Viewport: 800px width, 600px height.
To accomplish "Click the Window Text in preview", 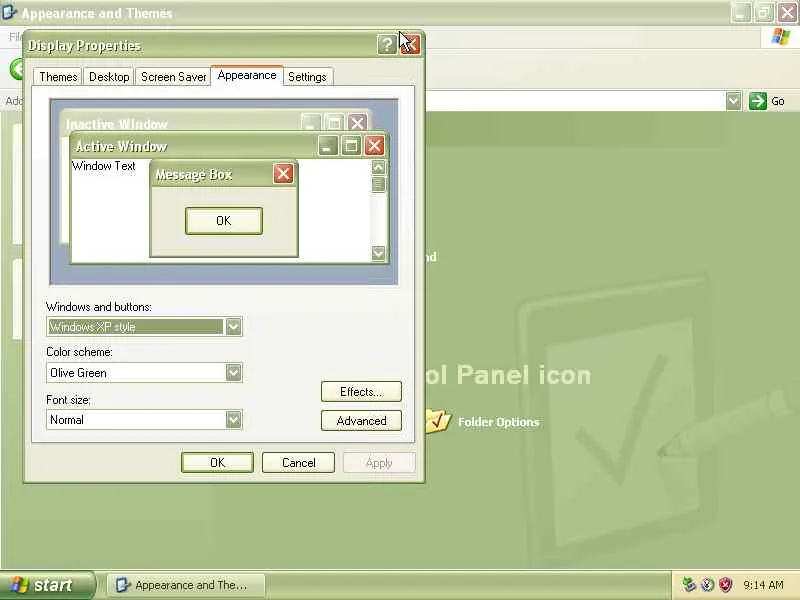I will (104, 166).
